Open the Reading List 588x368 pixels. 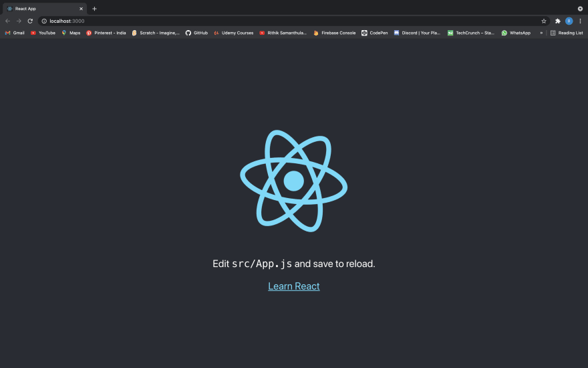[567, 33]
